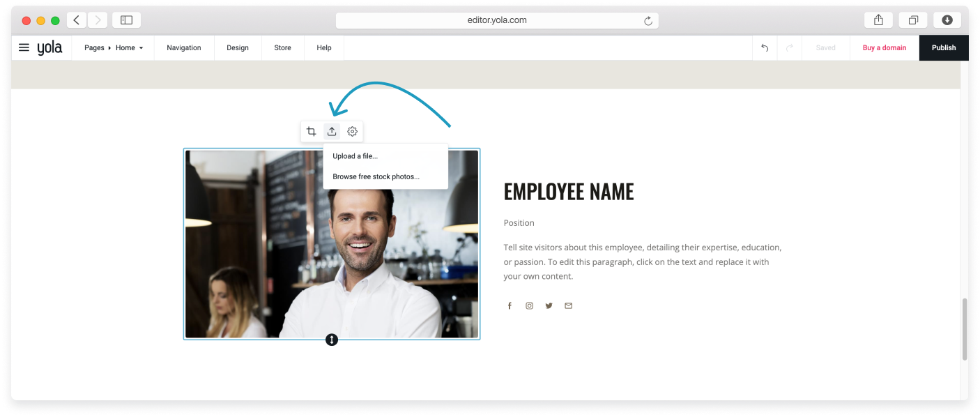This screenshot has width=980, height=417.
Task: Click the vertical page scrollbar
Action: coord(965,329)
